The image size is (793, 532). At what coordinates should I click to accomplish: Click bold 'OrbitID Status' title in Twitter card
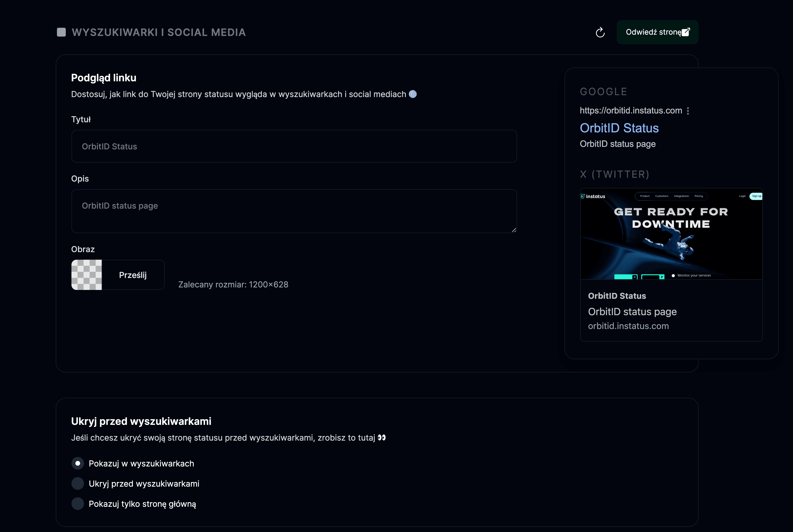pyautogui.click(x=617, y=296)
